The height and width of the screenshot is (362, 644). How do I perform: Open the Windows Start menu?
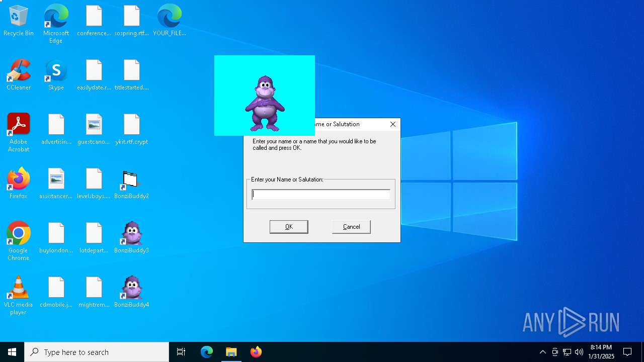12,352
